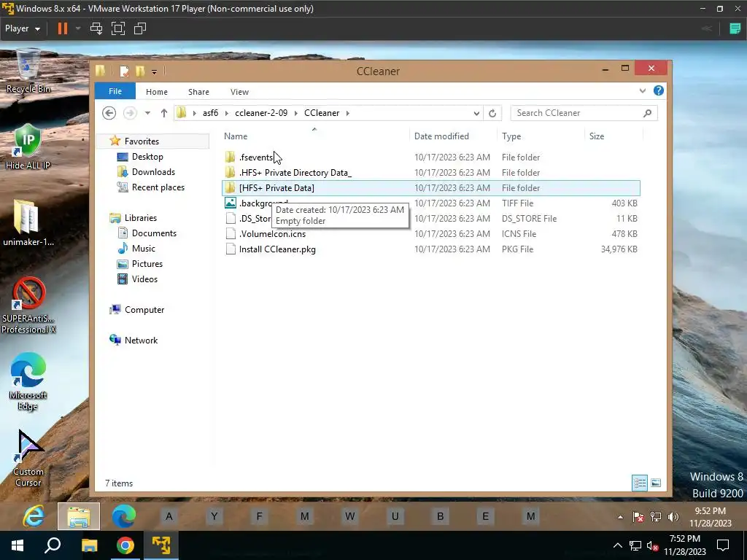Screen dimensions: 747x560
Task: Open the VMware Player menu
Action: point(23,28)
